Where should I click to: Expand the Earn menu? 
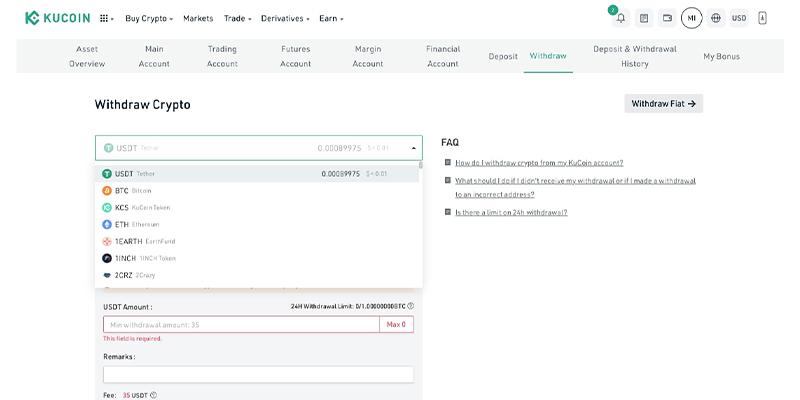[331, 18]
